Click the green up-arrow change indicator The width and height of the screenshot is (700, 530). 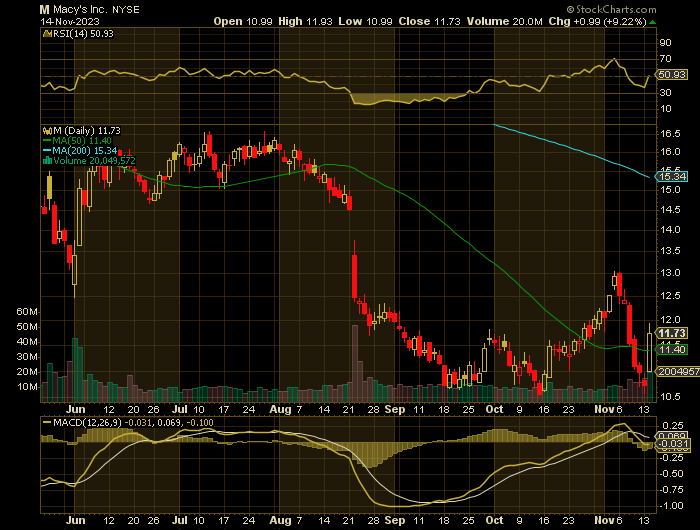tap(653, 22)
